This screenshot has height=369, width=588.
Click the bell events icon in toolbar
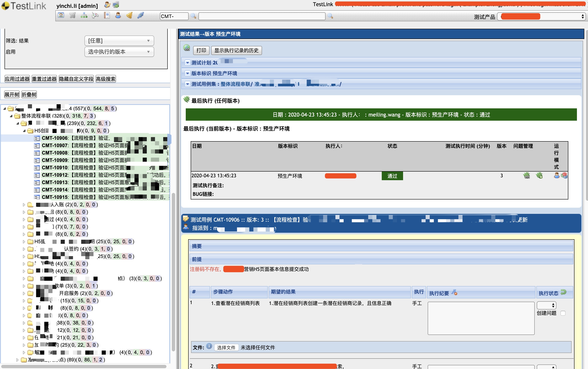pyautogui.click(x=129, y=16)
